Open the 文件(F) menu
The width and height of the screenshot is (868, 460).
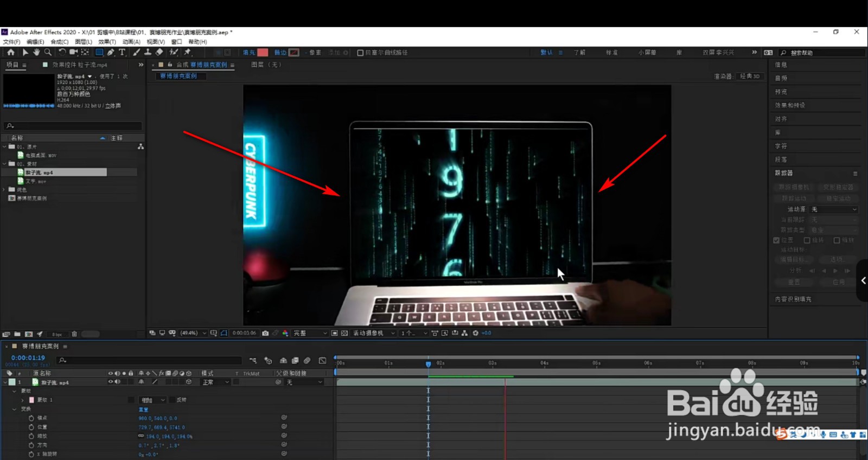coord(11,42)
